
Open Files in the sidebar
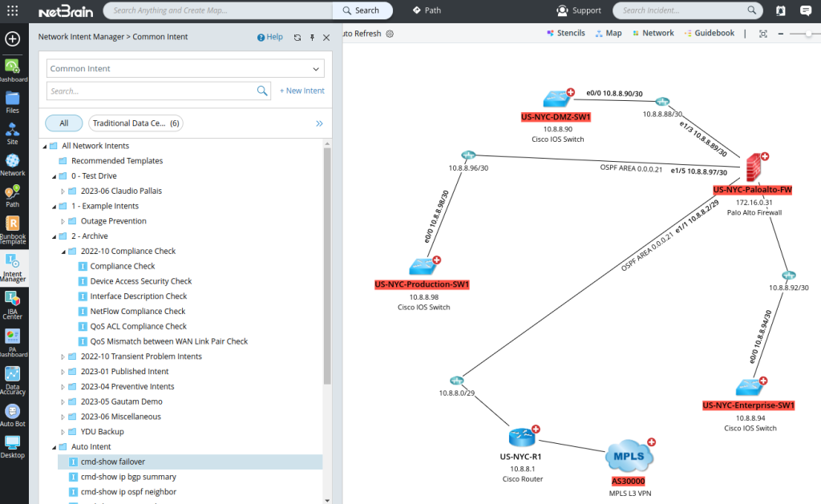[x=13, y=102]
